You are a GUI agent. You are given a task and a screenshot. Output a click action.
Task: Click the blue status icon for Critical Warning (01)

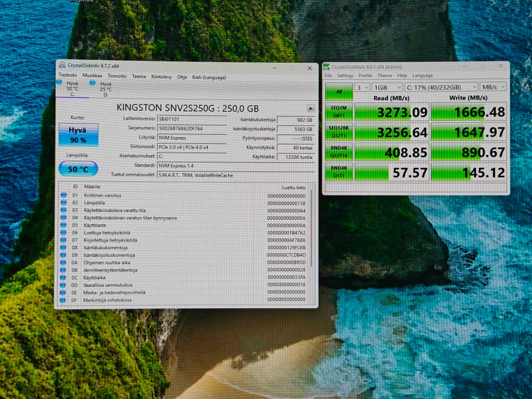click(63, 195)
